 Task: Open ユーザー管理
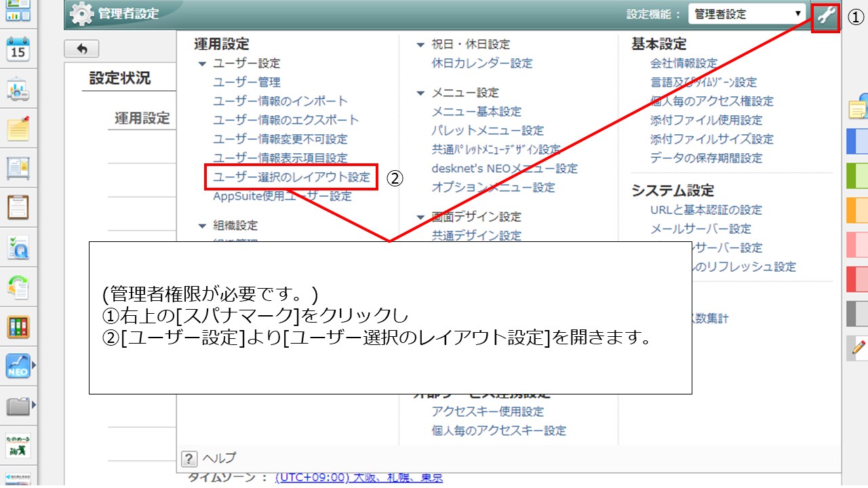click(x=247, y=82)
